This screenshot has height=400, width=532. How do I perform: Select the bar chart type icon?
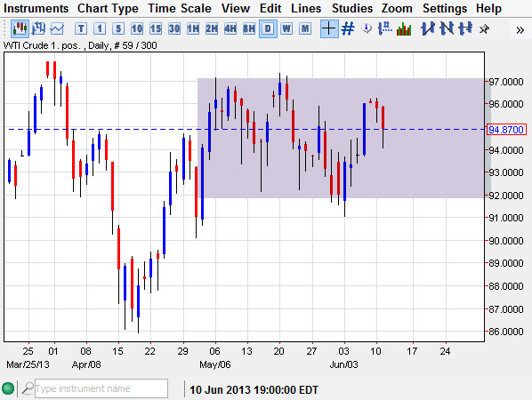(x=38, y=28)
